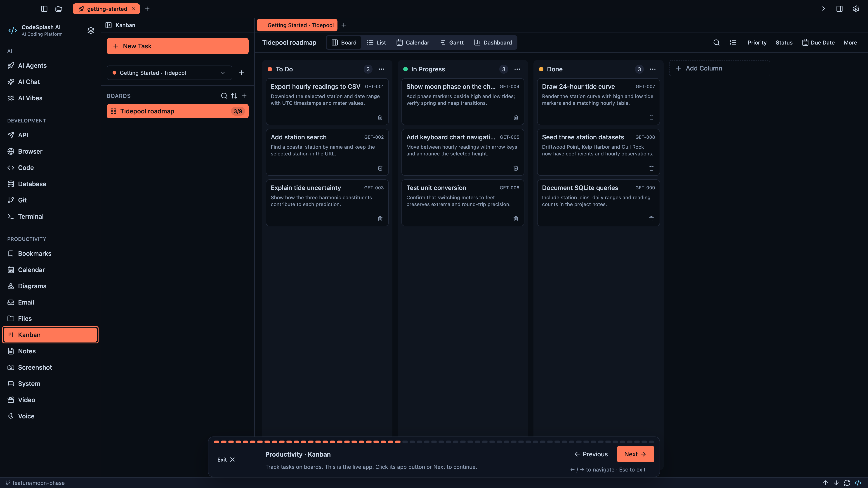Expand the More options menu
868x488 pixels.
coord(850,42)
